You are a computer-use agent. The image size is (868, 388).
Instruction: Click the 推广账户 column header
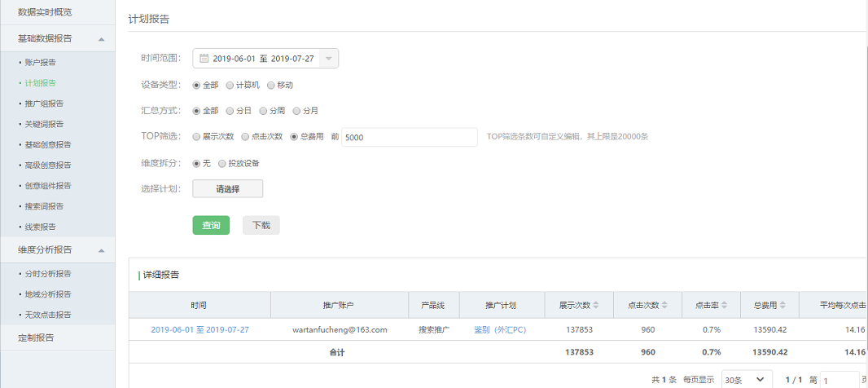click(340, 306)
